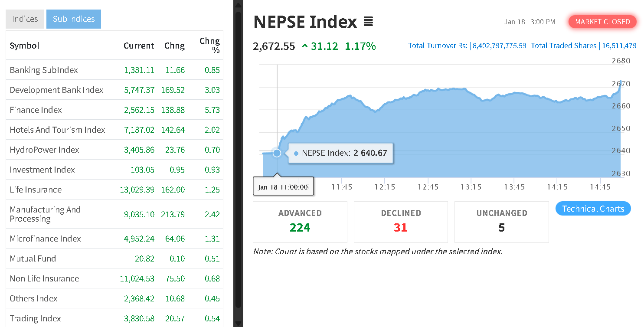Click the green up-arrow change indicator
644x327 pixels.
(304, 46)
